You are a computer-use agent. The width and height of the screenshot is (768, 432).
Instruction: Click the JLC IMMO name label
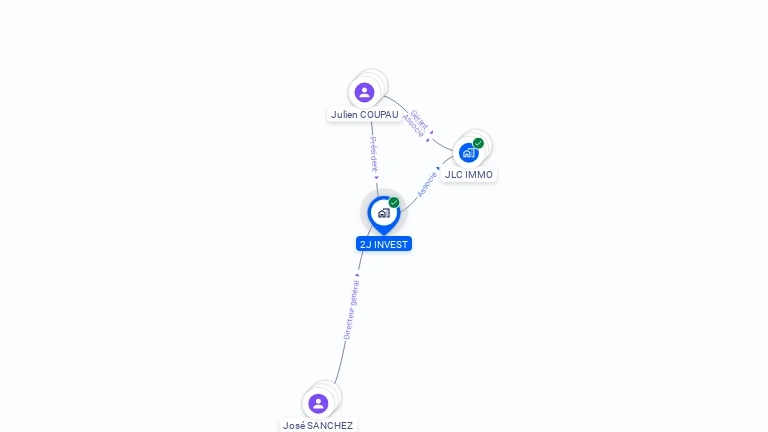coord(469,175)
